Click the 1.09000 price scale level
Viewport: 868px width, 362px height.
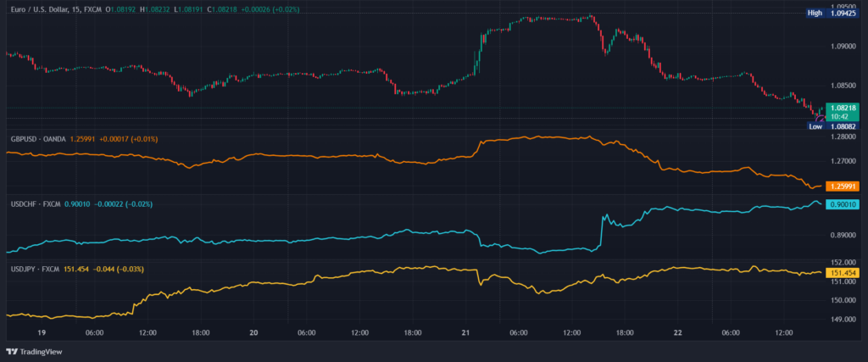coord(846,47)
